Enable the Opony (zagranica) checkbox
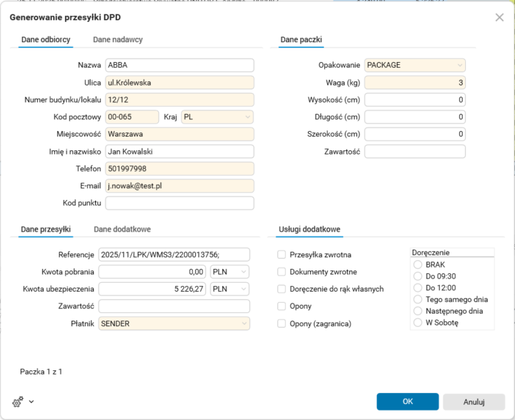Image resolution: width=515 pixels, height=420 pixels. pyautogui.click(x=282, y=323)
